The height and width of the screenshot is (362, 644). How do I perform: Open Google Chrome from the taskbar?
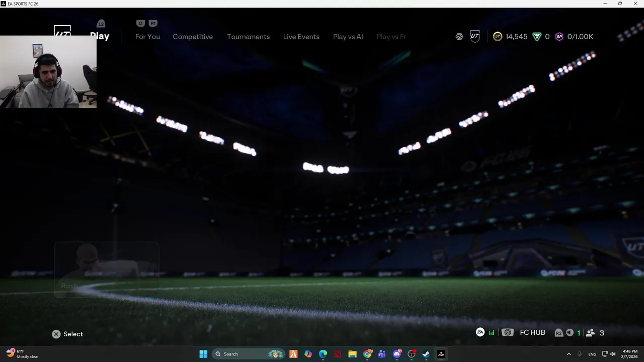368,354
